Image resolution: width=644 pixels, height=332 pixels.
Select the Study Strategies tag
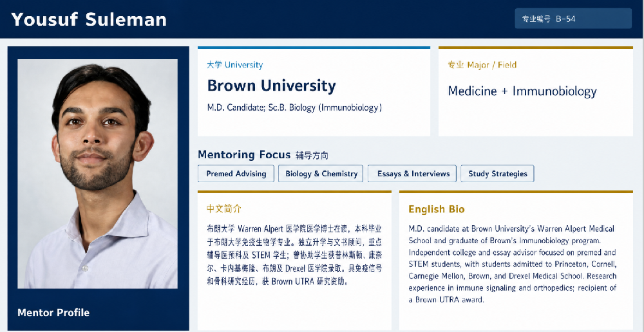coord(497,174)
